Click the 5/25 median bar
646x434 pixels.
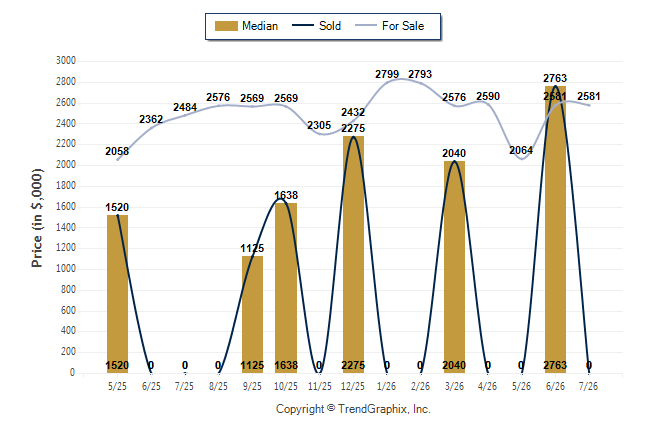(x=117, y=294)
